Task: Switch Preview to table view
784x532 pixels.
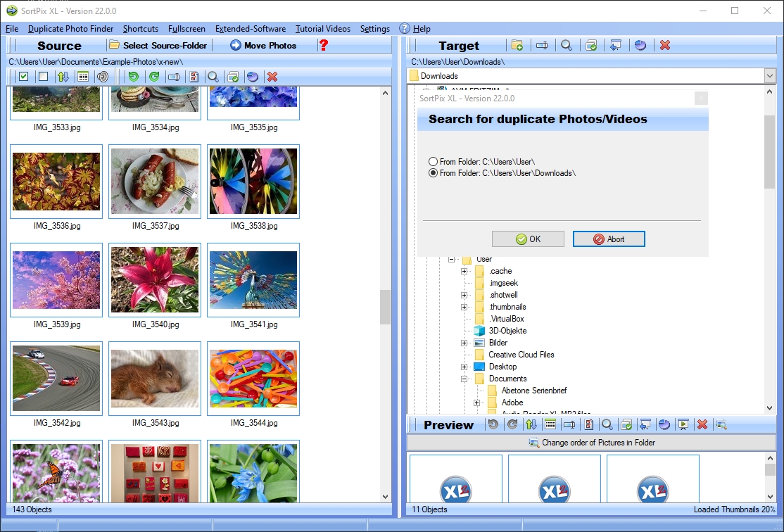Action: coord(550,424)
